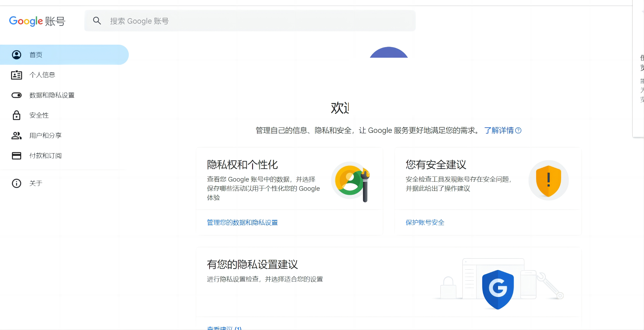Click the 付款和订阅 card icon
The image size is (644, 330).
[x=16, y=156]
